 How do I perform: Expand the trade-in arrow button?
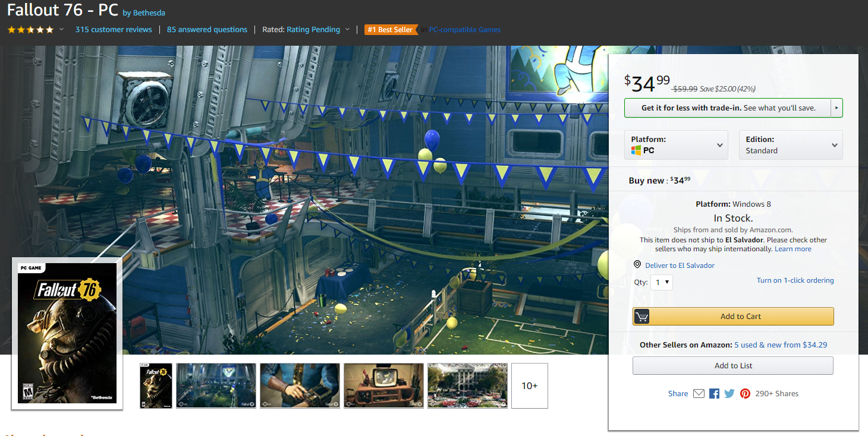point(836,108)
